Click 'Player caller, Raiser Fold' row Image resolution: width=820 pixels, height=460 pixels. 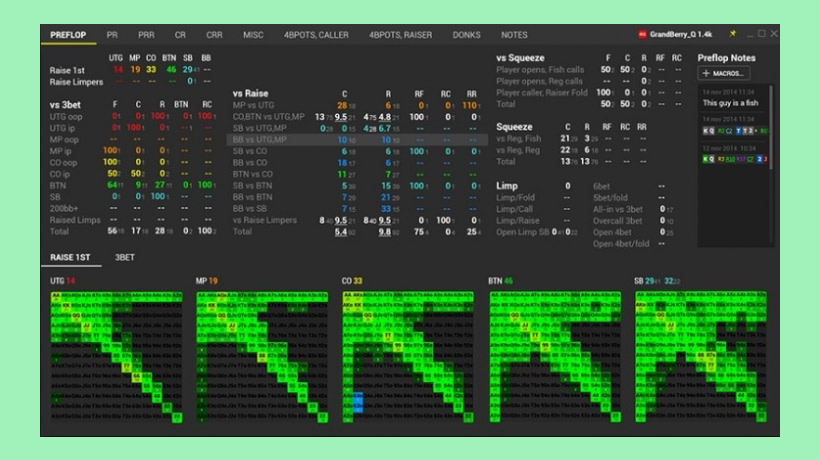(589, 93)
